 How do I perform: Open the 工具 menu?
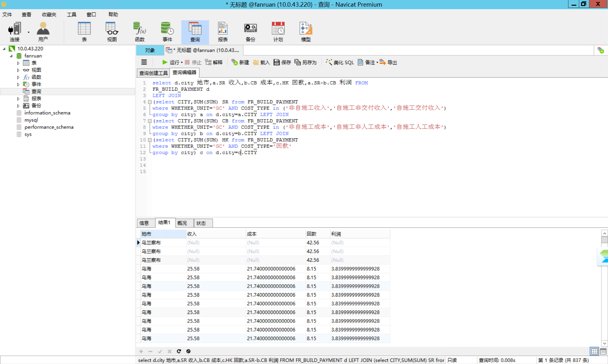(x=72, y=15)
